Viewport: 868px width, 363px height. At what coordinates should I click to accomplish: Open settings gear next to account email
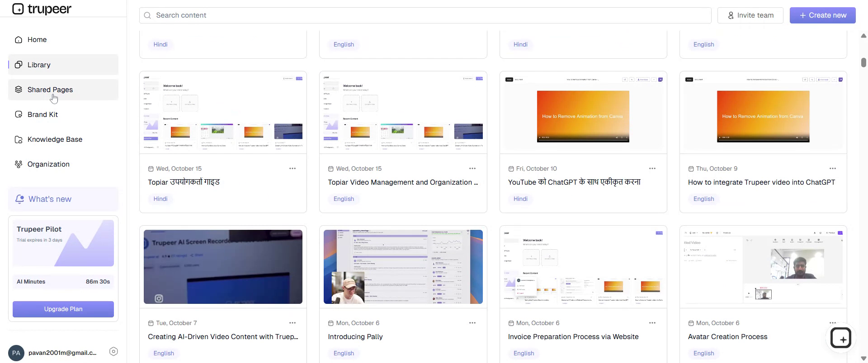(113, 352)
